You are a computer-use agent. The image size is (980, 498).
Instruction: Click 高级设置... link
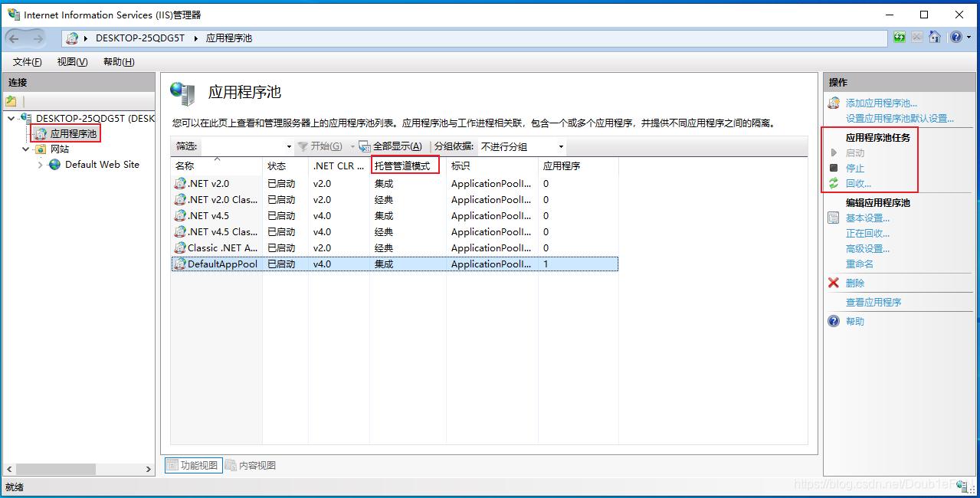point(867,248)
